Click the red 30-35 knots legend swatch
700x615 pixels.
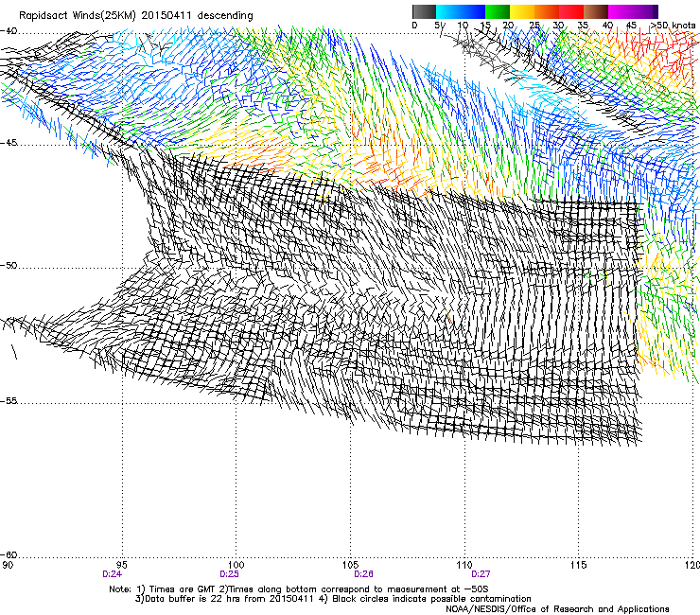571,11
